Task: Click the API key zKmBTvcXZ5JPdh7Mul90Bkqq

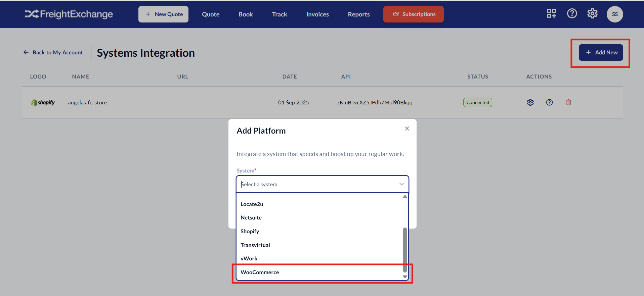Action: coord(375,102)
